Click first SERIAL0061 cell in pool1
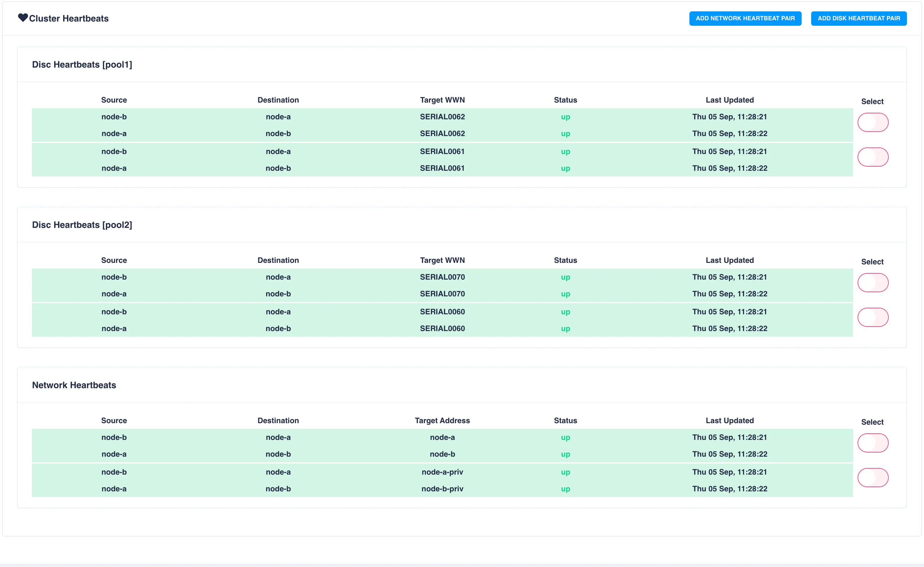The height and width of the screenshot is (567, 924). point(442,152)
